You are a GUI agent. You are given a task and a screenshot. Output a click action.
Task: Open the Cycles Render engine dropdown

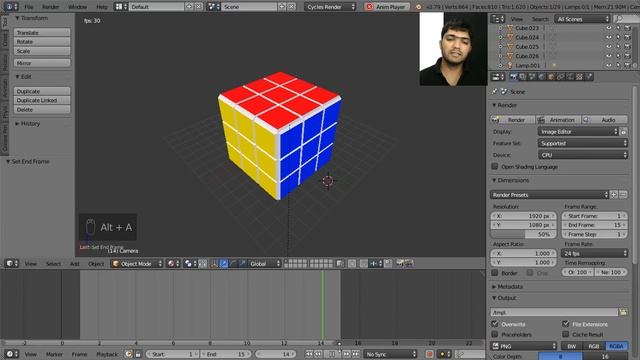coord(330,7)
